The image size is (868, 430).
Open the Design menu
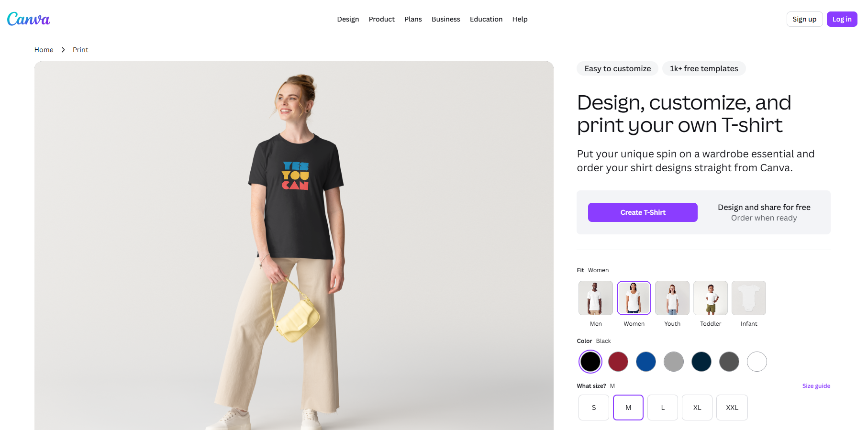click(x=348, y=19)
